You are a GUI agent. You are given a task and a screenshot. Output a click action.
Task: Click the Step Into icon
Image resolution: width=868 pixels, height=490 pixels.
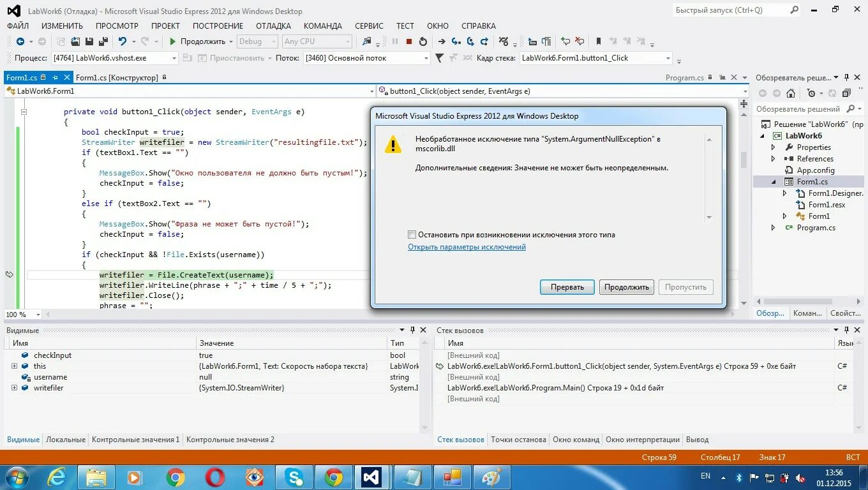coord(456,41)
